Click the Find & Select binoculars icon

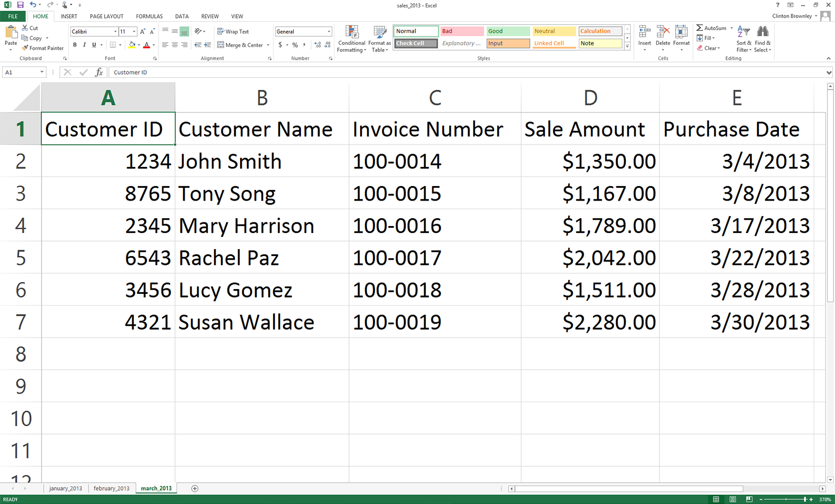763,32
